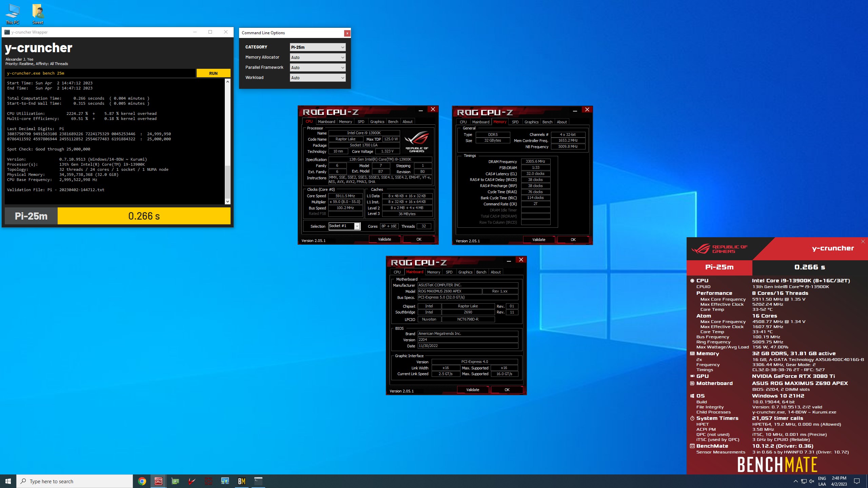Click the terminal console taskbar icon
Image resolution: width=868 pixels, height=488 pixels.
[x=258, y=481]
